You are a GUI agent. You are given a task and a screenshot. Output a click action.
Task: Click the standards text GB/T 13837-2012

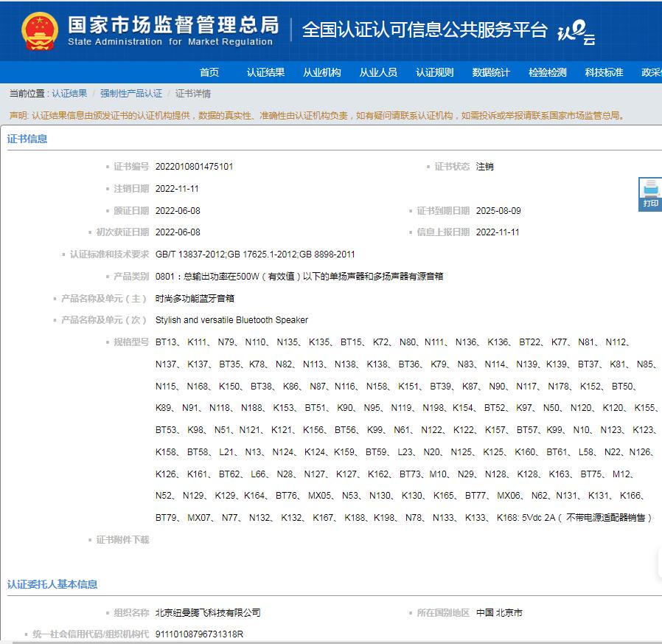pyautogui.click(x=191, y=255)
